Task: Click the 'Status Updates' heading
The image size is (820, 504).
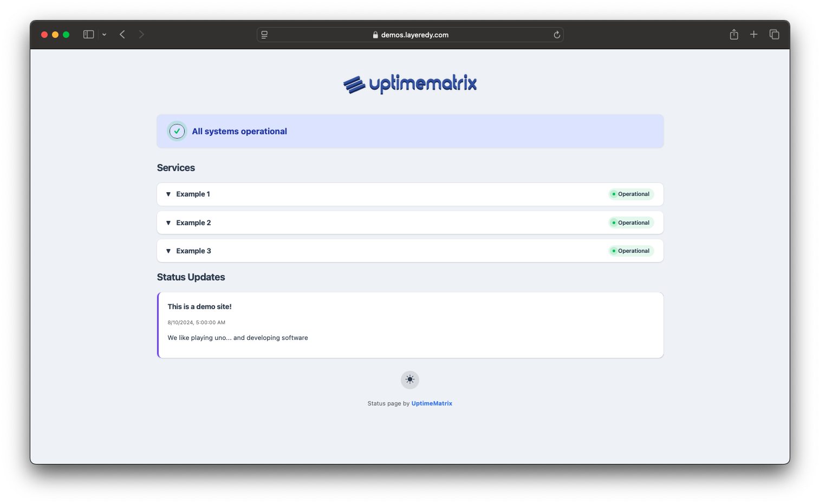Action: pyautogui.click(x=191, y=277)
